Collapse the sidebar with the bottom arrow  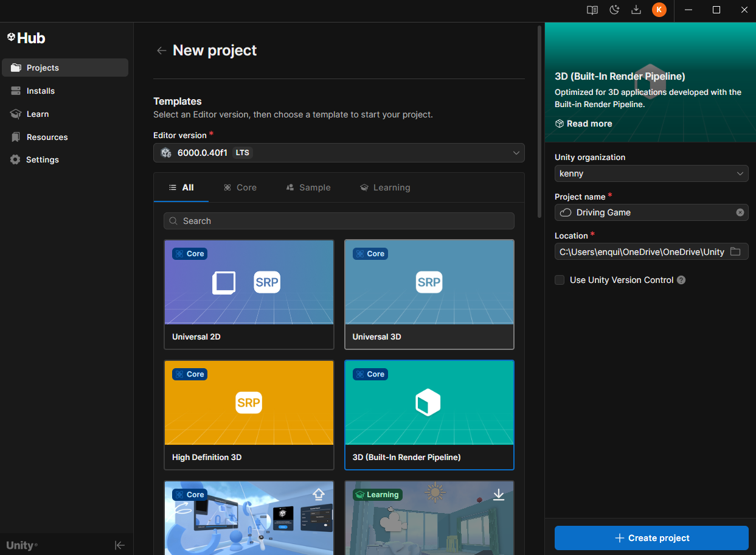tap(120, 545)
